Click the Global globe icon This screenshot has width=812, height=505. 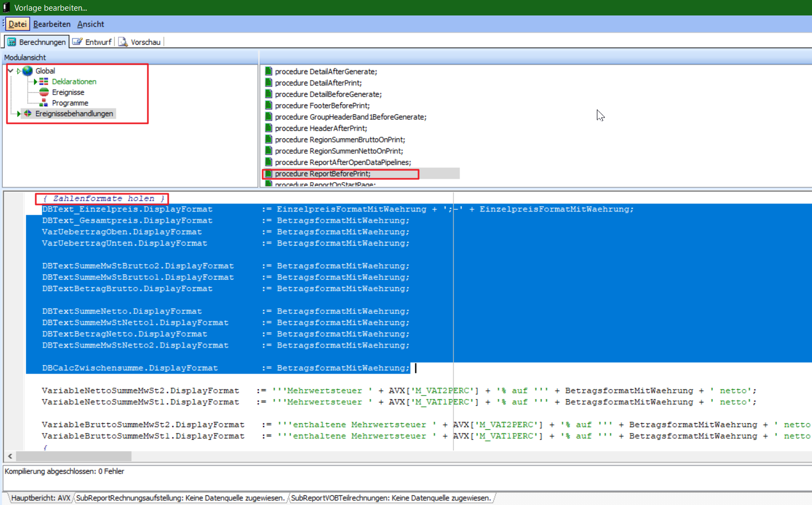click(x=28, y=70)
